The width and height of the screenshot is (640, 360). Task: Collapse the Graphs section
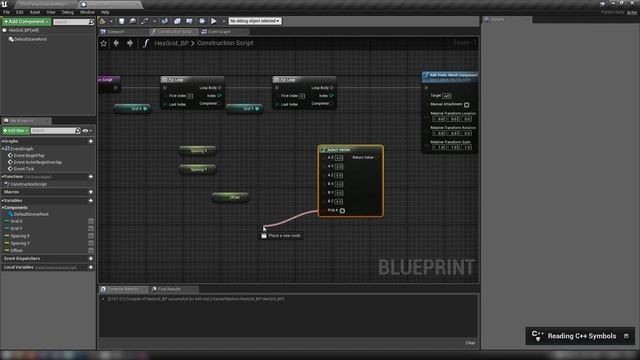[2, 141]
